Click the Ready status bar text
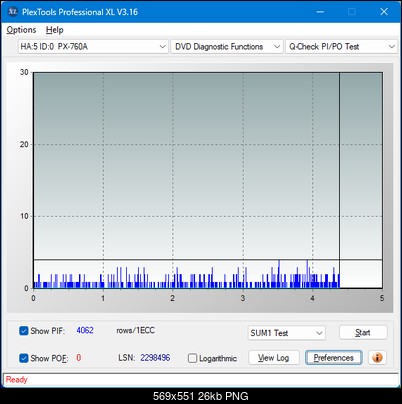 pyautogui.click(x=16, y=380)
